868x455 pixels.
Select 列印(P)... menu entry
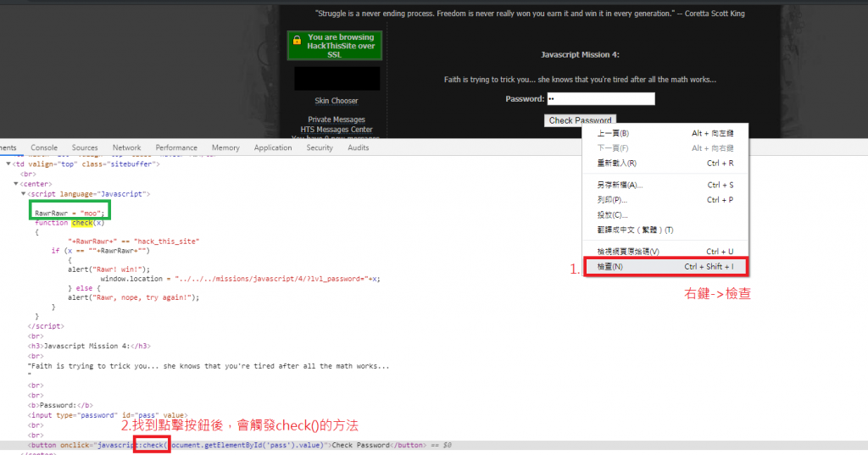pos(665,200)
